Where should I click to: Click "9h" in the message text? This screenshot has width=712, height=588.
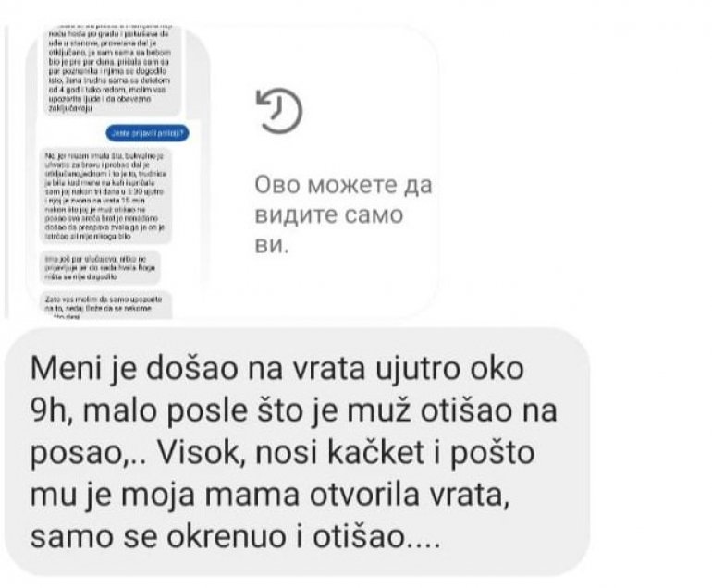tap(51, 410)
